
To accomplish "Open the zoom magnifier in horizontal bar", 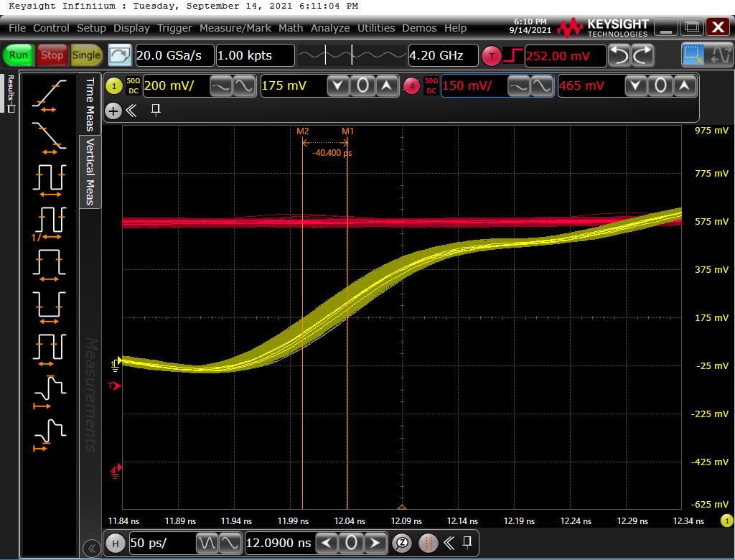I will pyautogui.click(x=403, y=543).
